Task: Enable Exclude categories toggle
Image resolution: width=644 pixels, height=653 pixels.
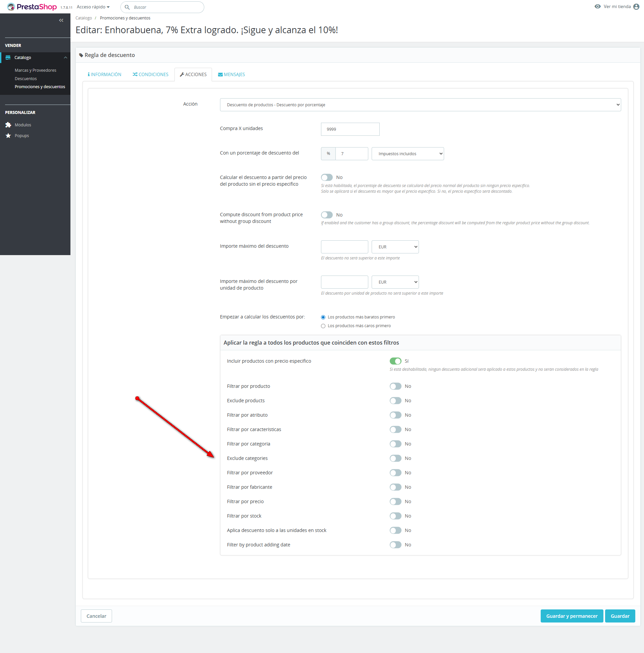Action: 395,458
